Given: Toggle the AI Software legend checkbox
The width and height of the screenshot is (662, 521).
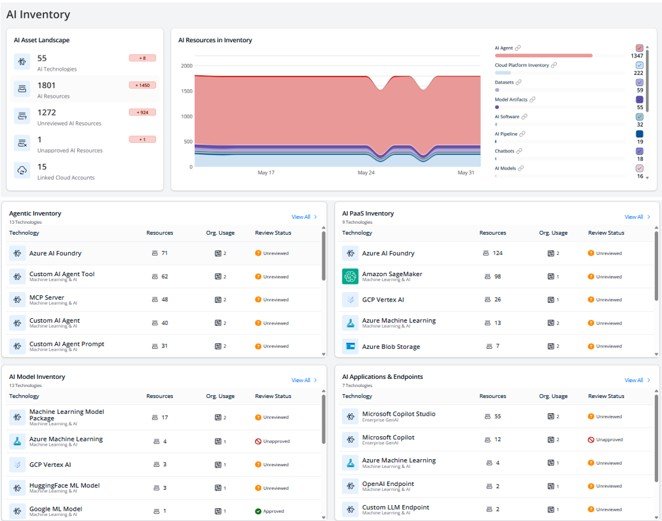Looking at the screenshot, I should [639, 117].
